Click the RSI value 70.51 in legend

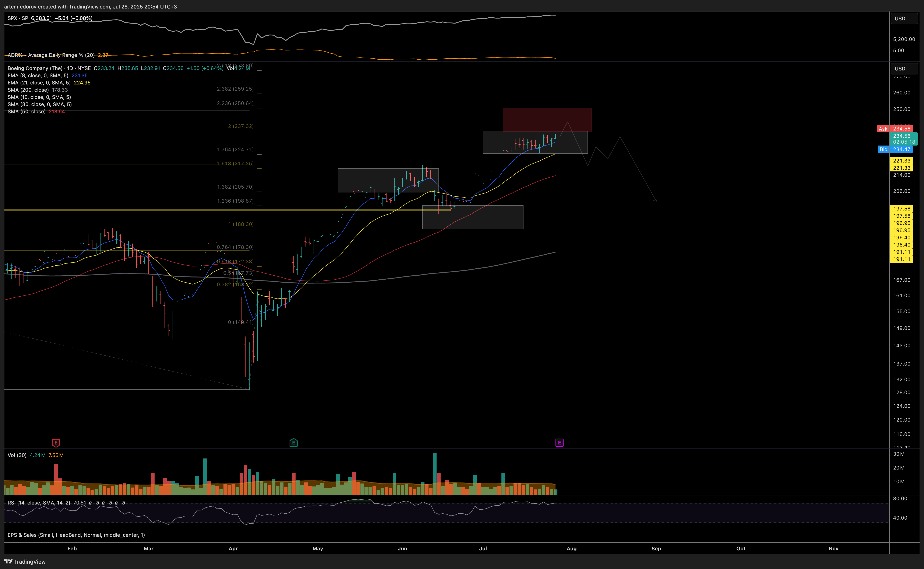coord(80,503)
